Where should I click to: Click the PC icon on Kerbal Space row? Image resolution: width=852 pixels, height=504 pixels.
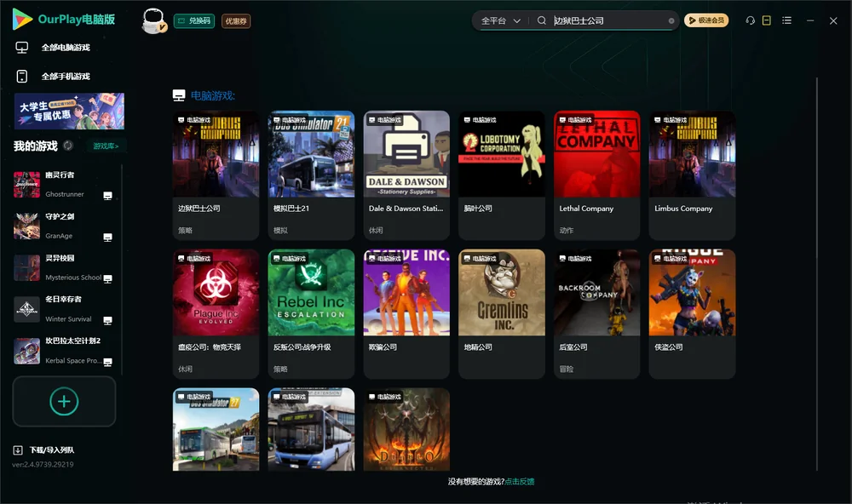[107, 363]
